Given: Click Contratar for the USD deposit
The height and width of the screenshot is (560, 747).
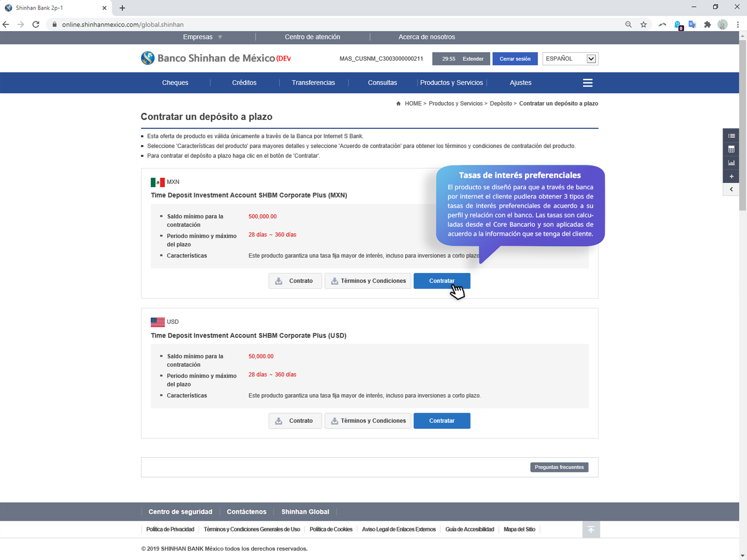Looking at the screenshot, I should (x=442, y=421).
